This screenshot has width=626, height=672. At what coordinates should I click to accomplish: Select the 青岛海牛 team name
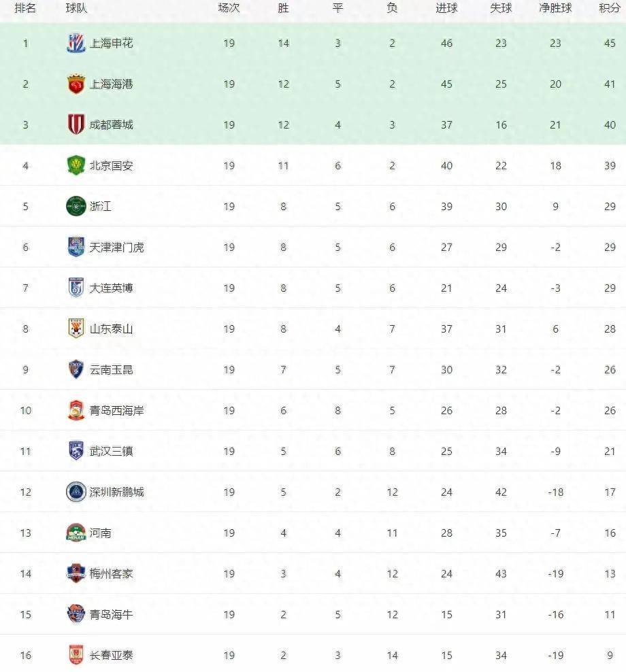[x=111, y=615]
